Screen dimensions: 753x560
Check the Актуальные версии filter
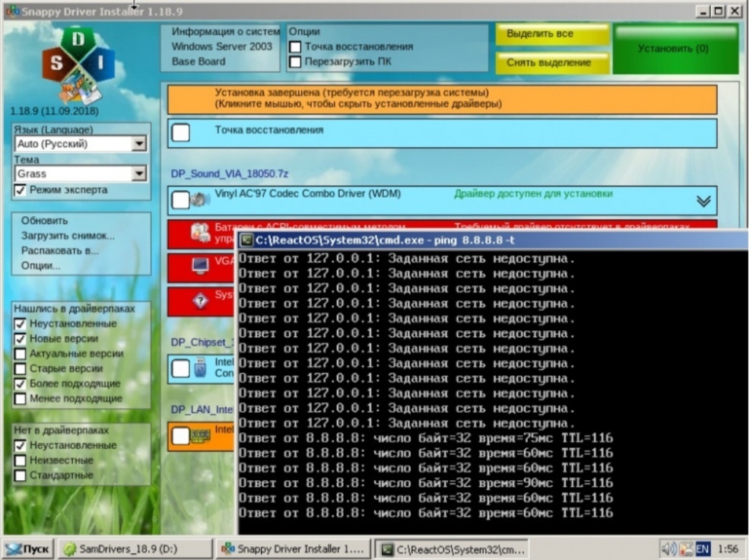[21, 354]
